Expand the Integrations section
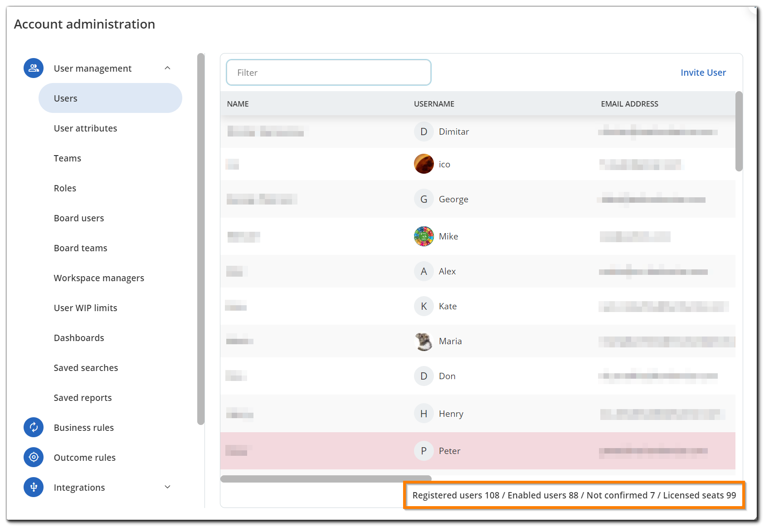The width and height of the screenshot is (769, 532). [x=167, y=487]
